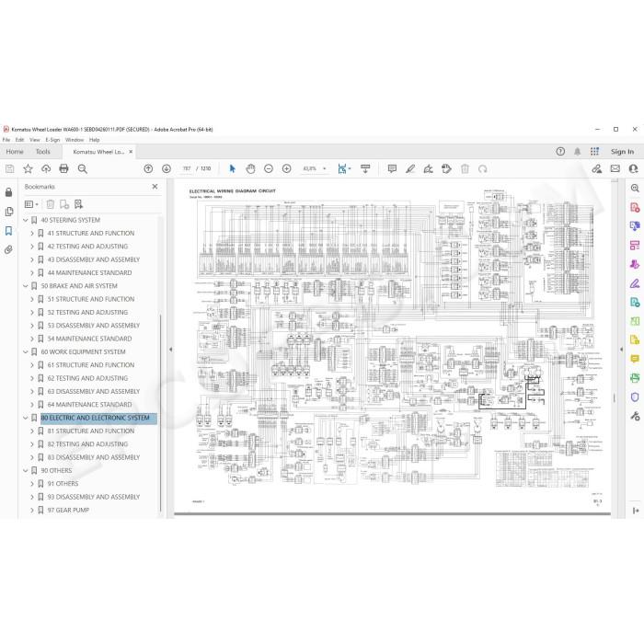Collapse left navigation pane arrow
The image size is (644, 644).
(170, 350)
